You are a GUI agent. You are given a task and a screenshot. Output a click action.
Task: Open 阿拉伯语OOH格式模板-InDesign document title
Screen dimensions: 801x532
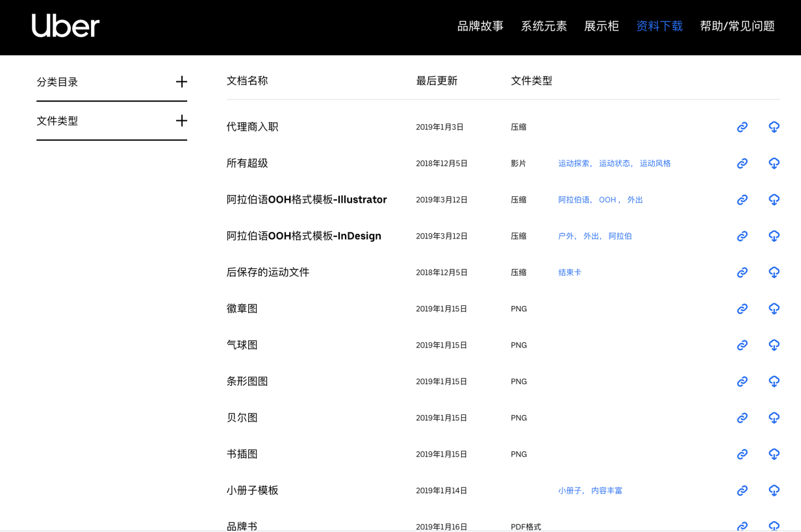click(304, 236)
